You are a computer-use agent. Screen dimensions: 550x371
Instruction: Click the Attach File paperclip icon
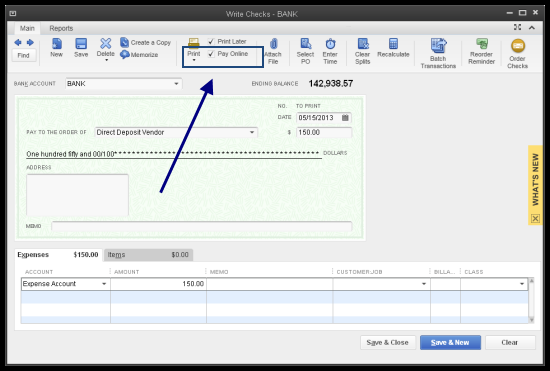click(274, 44)
